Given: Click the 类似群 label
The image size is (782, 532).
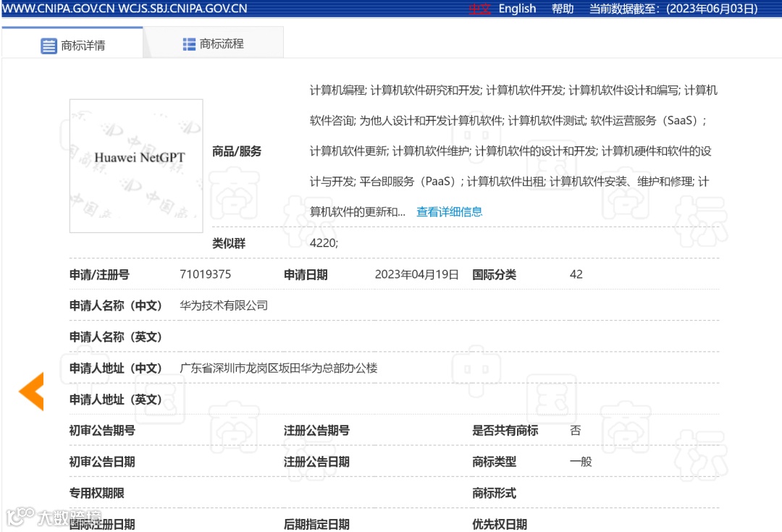Looking at the screenshot, I should point(228,243).
